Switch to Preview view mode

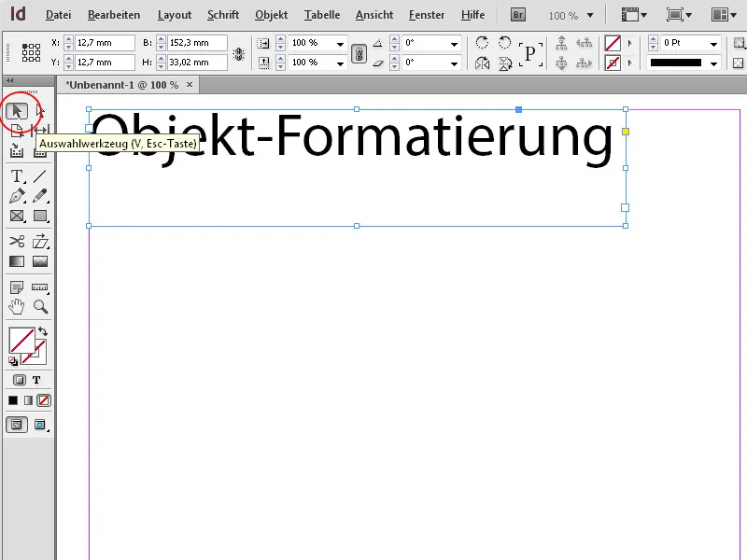[40, 425]
